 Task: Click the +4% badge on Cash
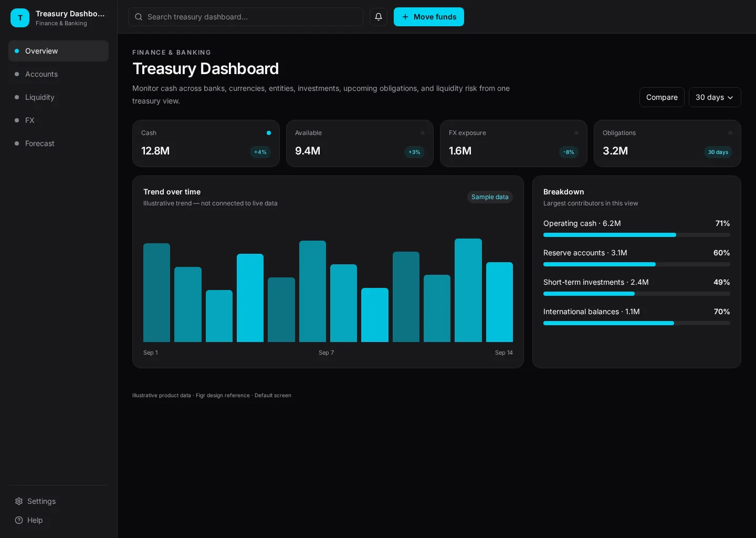coord(260,152)
